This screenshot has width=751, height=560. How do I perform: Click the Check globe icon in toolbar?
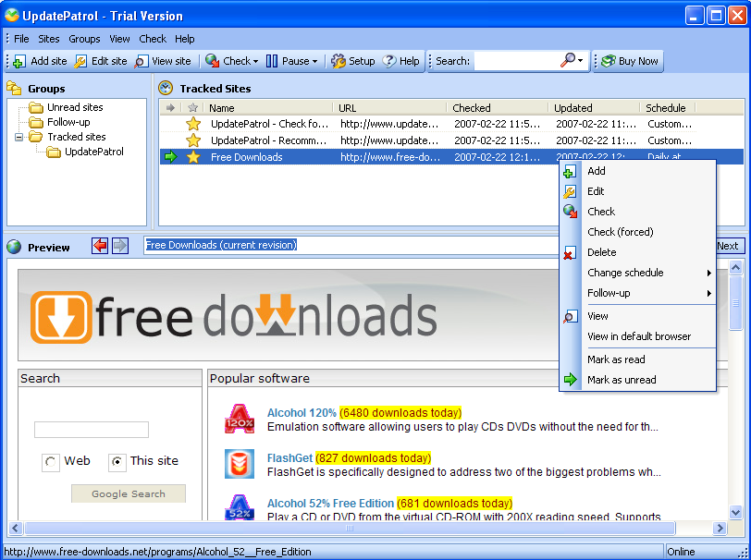coord(212,61)
